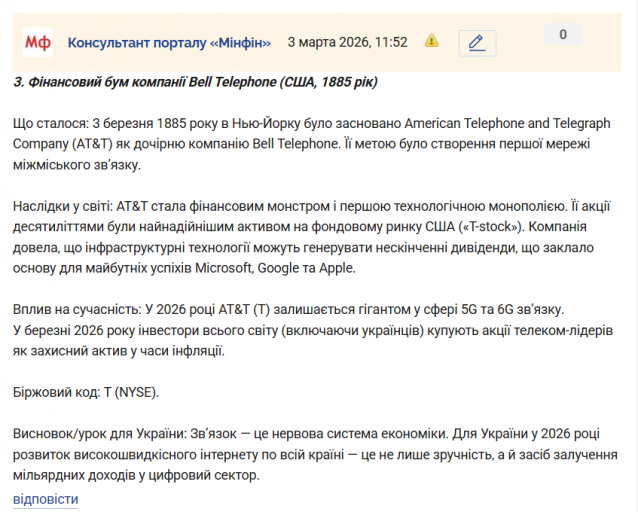Click the paragraph starting 'Наслідки у світі'
Screen dimensions: 638x512
click(x=312, y=237)
